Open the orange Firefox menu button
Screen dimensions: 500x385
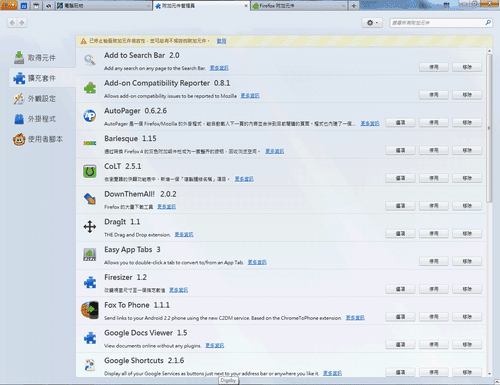tap(9, 5)
